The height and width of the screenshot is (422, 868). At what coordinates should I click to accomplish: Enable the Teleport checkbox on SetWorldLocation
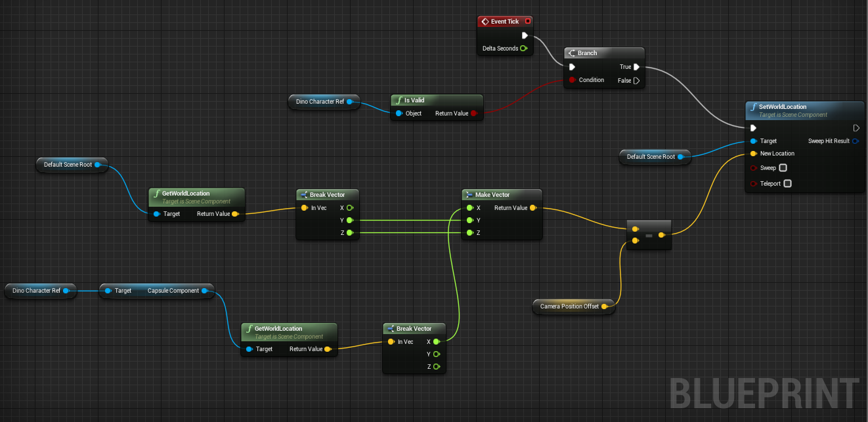coord(788,184)
